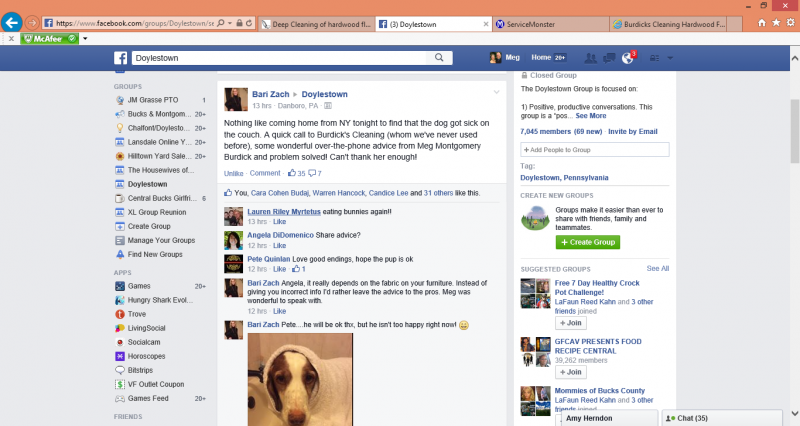
Task: Click the Add People to Group field
Action: point(593,149)
